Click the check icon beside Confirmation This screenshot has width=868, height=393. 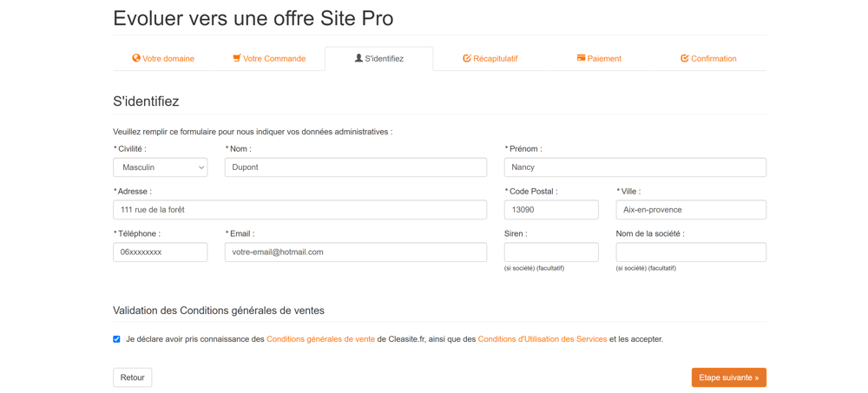pos(684,58)
